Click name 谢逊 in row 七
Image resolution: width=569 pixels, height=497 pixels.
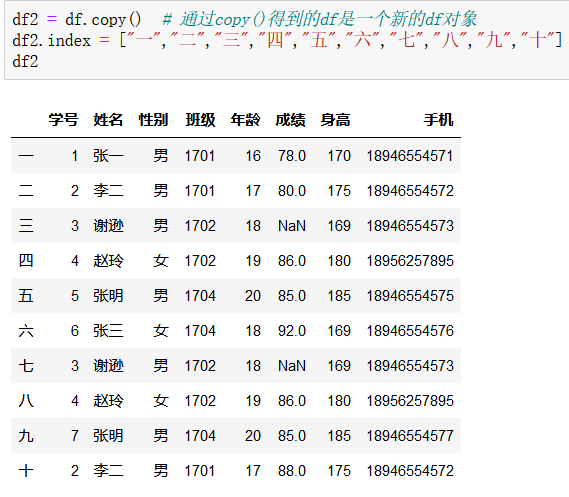(x=108, y=365)
